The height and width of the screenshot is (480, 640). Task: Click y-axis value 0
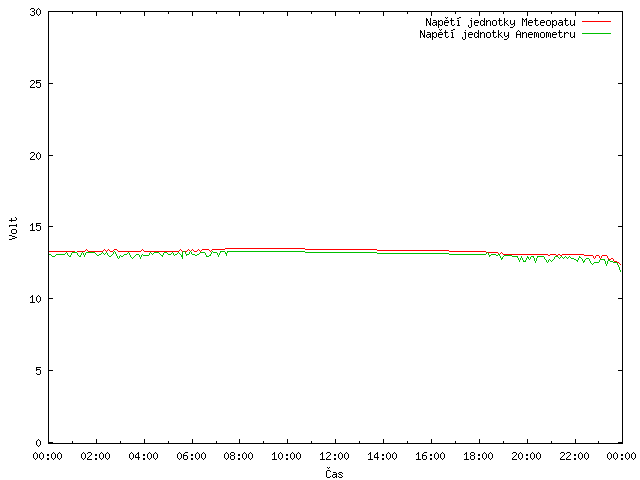click(x=38, y=443)
